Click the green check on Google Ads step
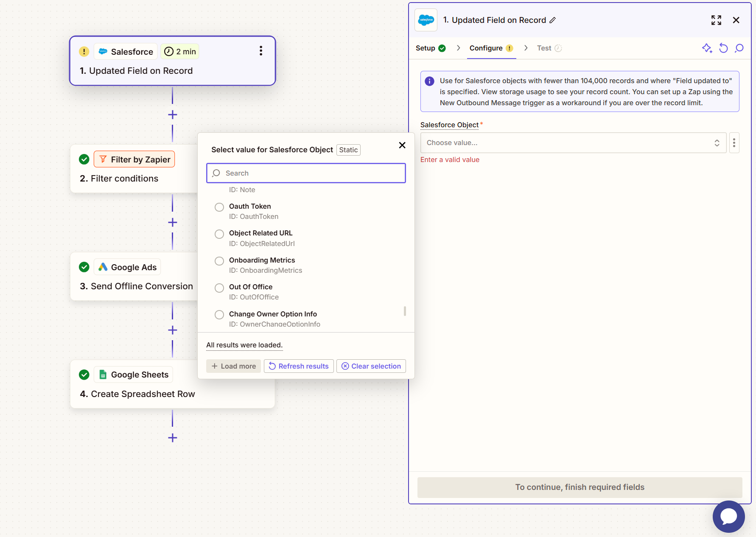756x537 pixels. pyautogui.click(x=84, y=267)
